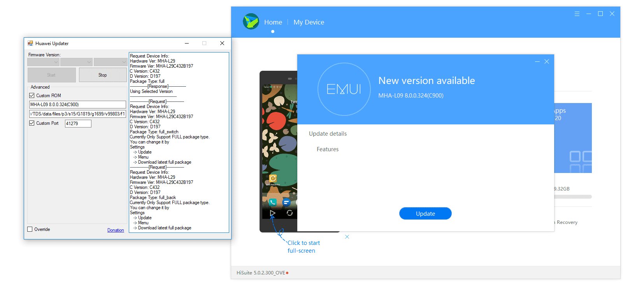Click the custom ROM version input field
This screenshot has width=644, height=297.
pos(77,105)
